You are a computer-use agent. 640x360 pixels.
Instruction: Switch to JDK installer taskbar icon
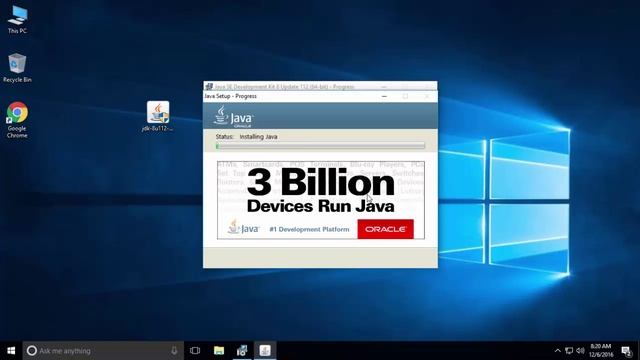click(x=242, y=351)
